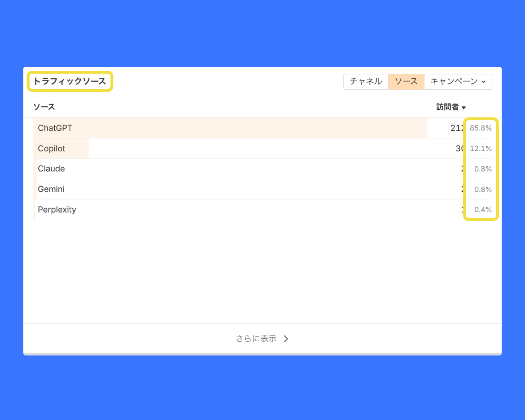Click ChatGPT's 85.8% percentage value
The width and height of the screenshot is (525, 420).
tap(481, 128)
